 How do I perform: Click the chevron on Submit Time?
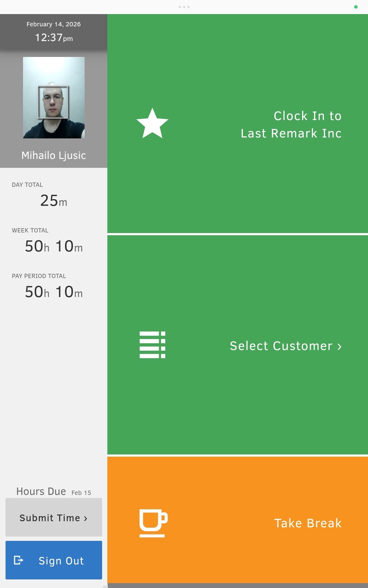[x=86, y=518]
